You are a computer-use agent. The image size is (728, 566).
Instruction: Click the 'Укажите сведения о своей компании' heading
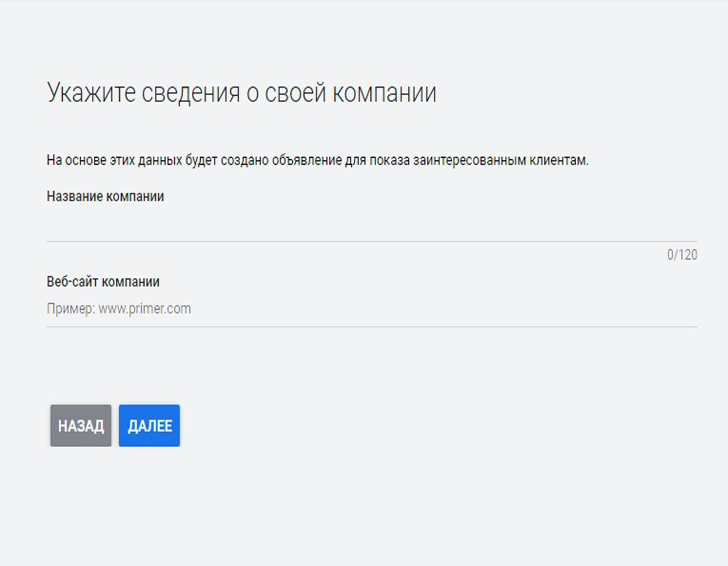click(x=241, y=93)
